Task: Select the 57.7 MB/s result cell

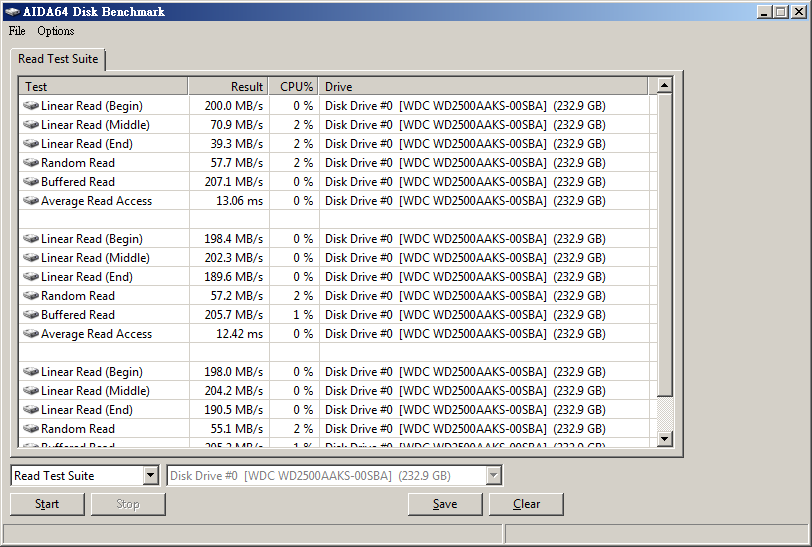Action: [228, 163]
